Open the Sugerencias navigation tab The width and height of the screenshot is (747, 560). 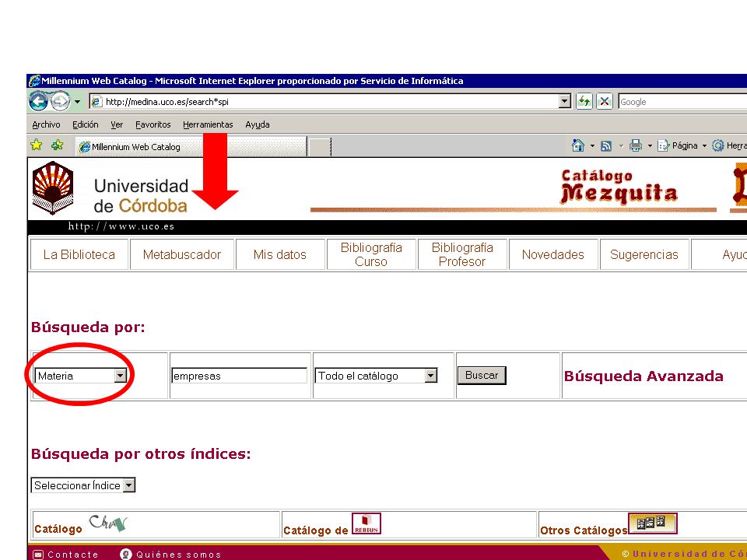[x=644, y=255]
